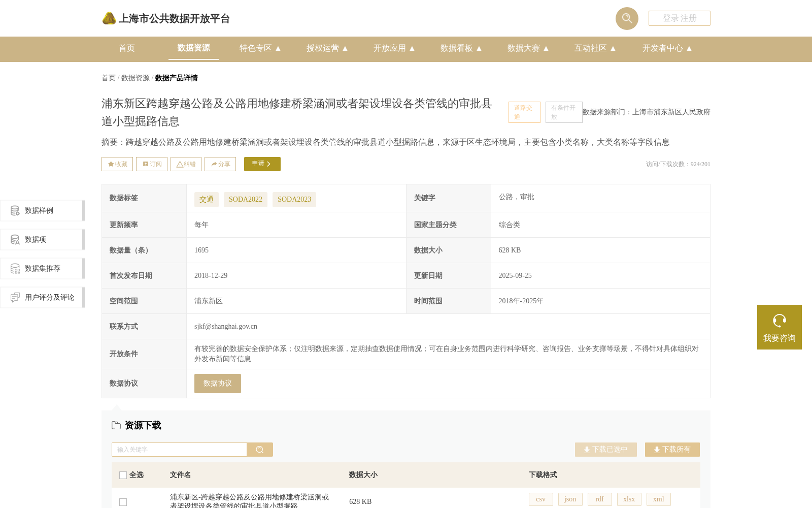Expand the 授权运营 menu

point(327,48)
